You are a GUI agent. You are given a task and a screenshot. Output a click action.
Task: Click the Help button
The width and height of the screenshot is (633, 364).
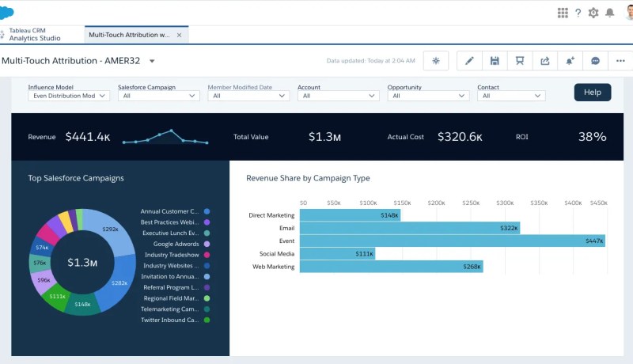coord(592,92)
